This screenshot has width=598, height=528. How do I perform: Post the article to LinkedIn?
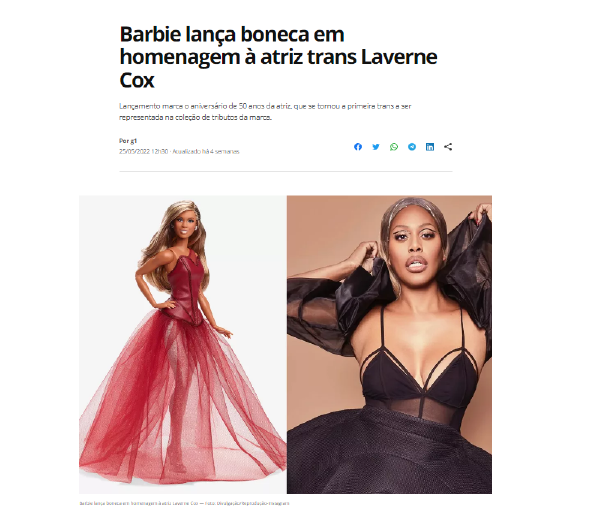430,147
